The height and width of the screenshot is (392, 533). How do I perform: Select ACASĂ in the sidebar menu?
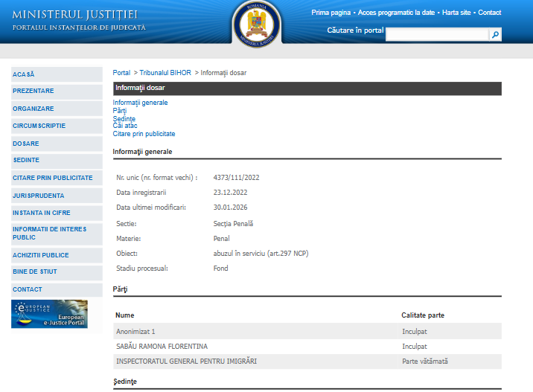[x=24, y=74]
